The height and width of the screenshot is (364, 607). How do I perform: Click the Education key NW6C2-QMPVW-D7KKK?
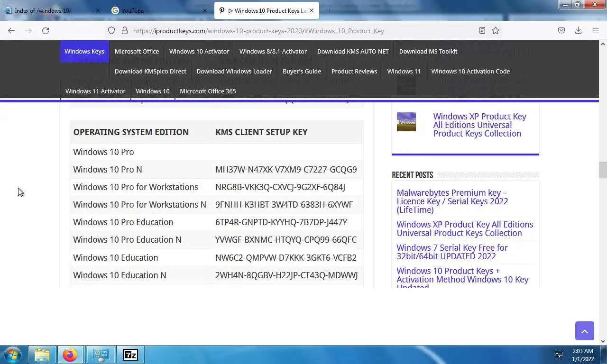[286, 257]
